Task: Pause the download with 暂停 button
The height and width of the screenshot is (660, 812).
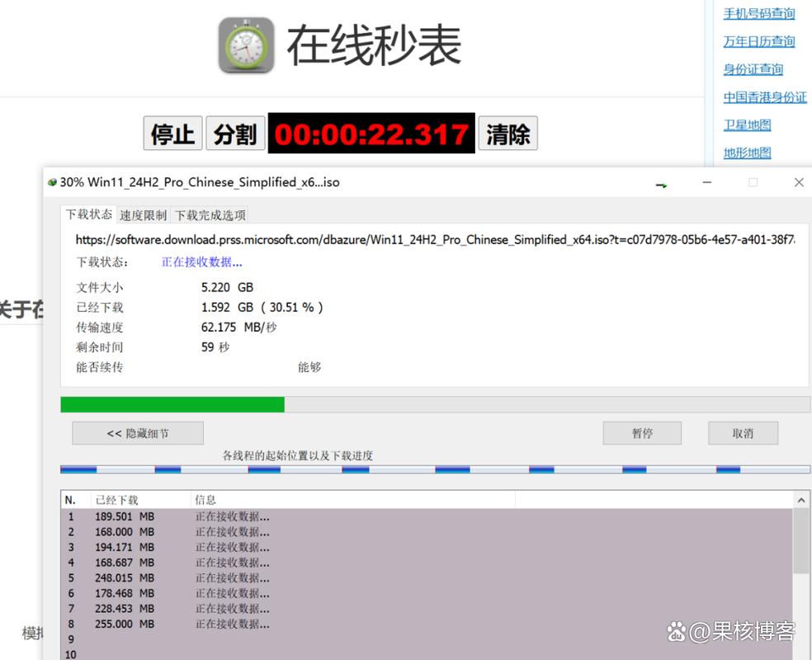Action: [x=642, y=433]
